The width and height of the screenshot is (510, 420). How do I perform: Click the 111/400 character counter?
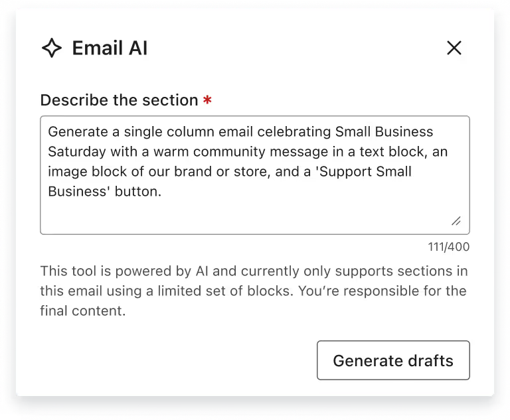pos(448,247)
